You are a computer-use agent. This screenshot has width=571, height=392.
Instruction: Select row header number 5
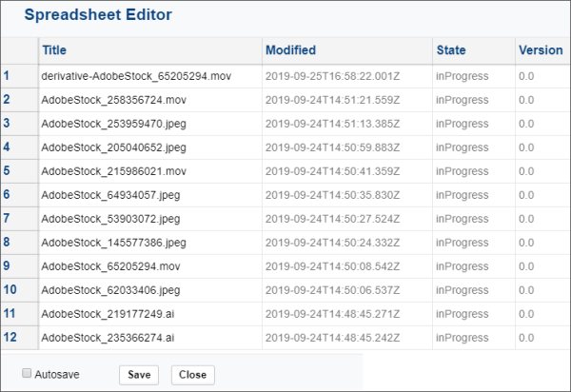click(x=19, y=171)
